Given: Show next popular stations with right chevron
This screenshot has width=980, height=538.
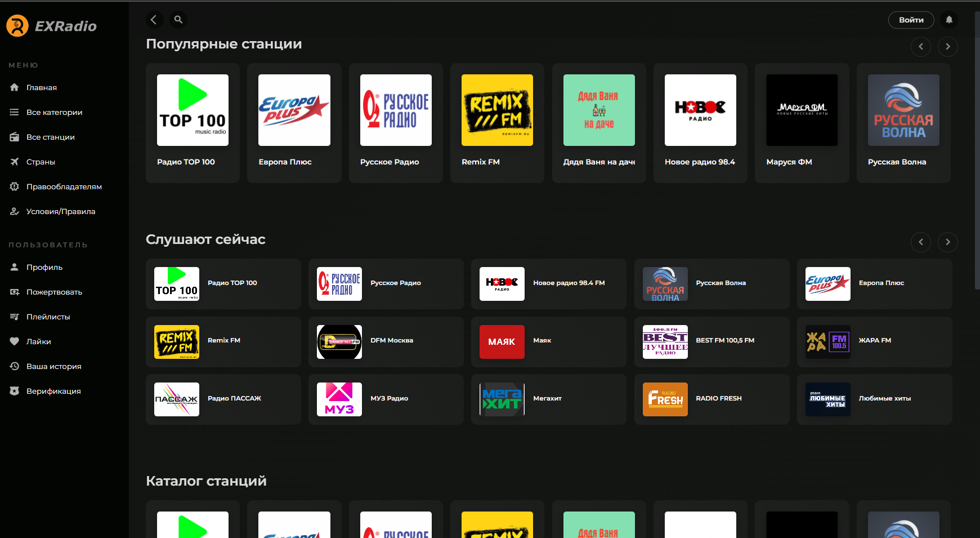Looking at the screenshot, I should pyautogui.click(x=948, y=47).
